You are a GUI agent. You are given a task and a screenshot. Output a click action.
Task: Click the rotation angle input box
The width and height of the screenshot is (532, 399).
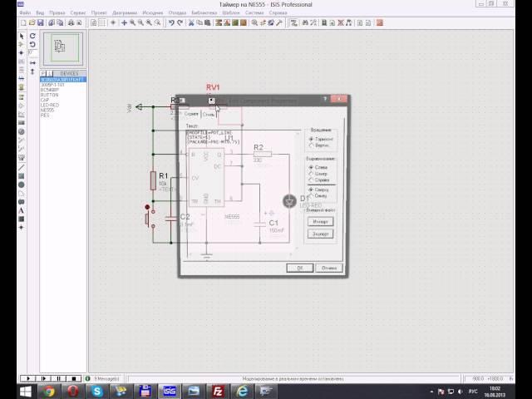click(x=32, y=53)
